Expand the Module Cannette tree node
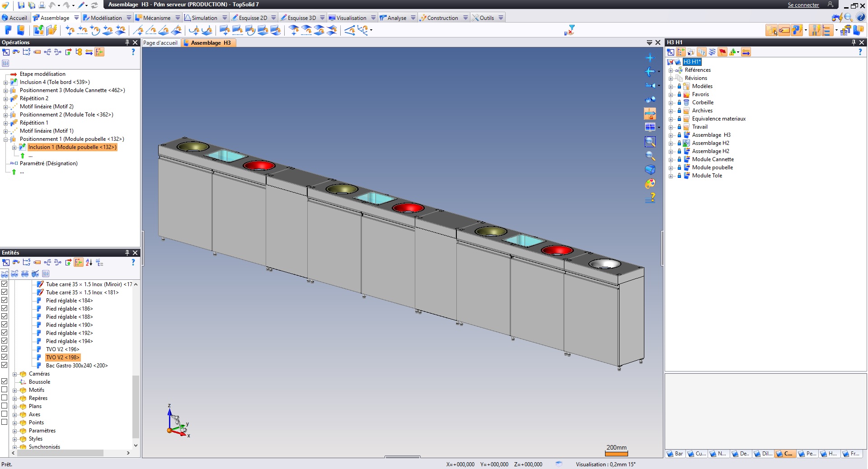The image size is (868, 469). click(x=671, y=160)
